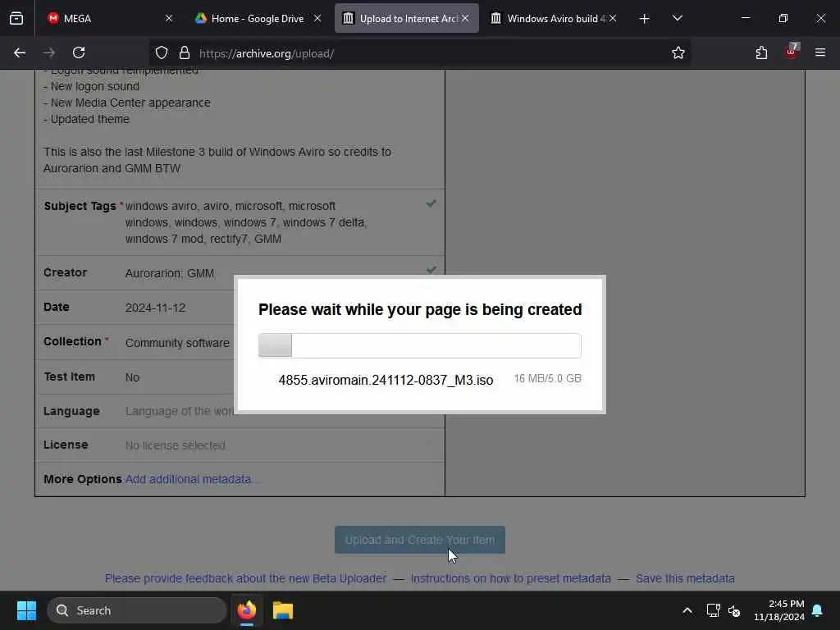Switch to Home - Google Drive tab
Viewport: 840px width, 630px height.
click(x=258, y=18)
